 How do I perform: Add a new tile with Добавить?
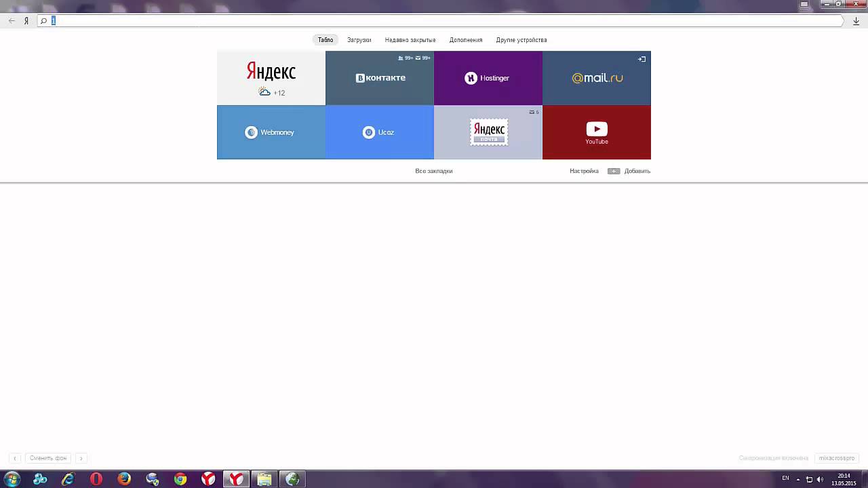coord(629,171)
